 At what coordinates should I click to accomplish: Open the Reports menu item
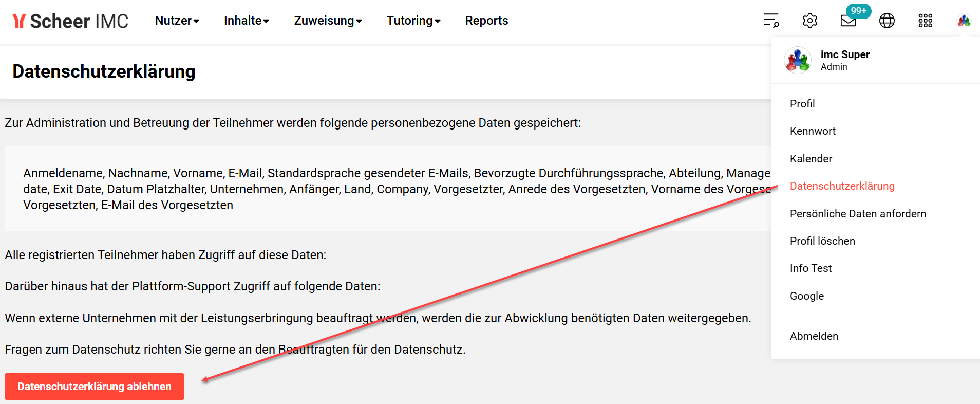click(x=486, y=21)
